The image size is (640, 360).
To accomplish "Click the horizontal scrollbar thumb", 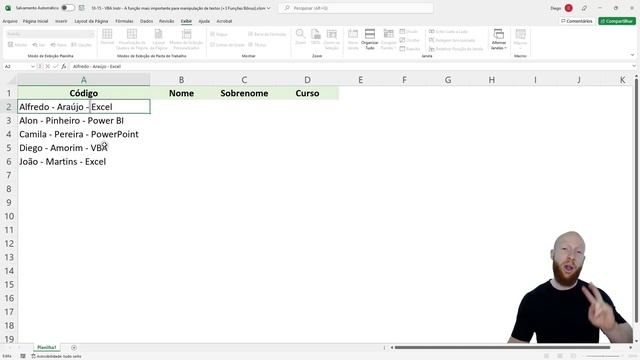I will click(x=502, y=348).
